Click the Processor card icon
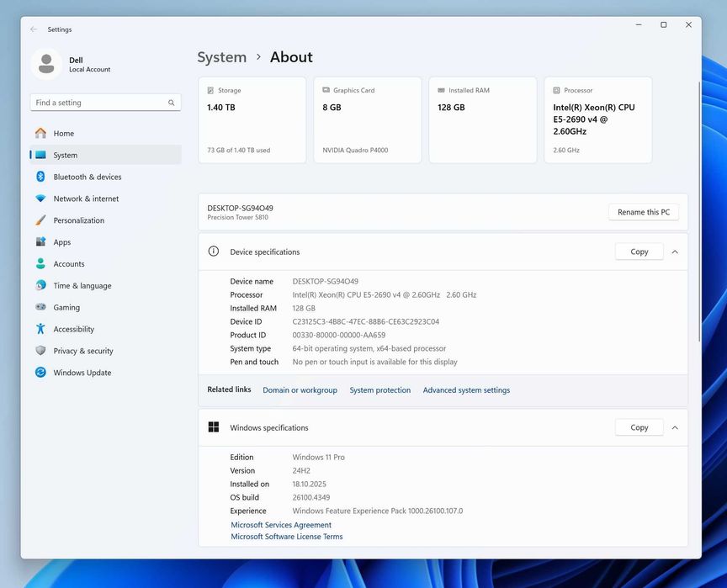 [x=556, y=90]
